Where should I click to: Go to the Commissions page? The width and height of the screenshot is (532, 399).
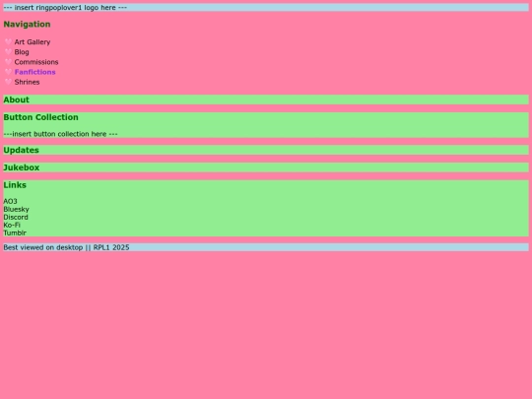[x=36, y=62]
